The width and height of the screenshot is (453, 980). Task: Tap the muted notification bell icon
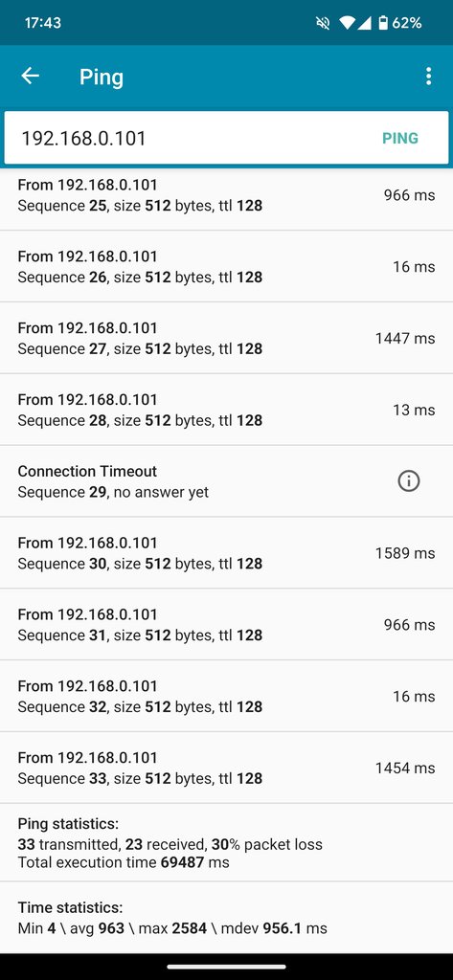pyautogui.click(x=323, y=23)
